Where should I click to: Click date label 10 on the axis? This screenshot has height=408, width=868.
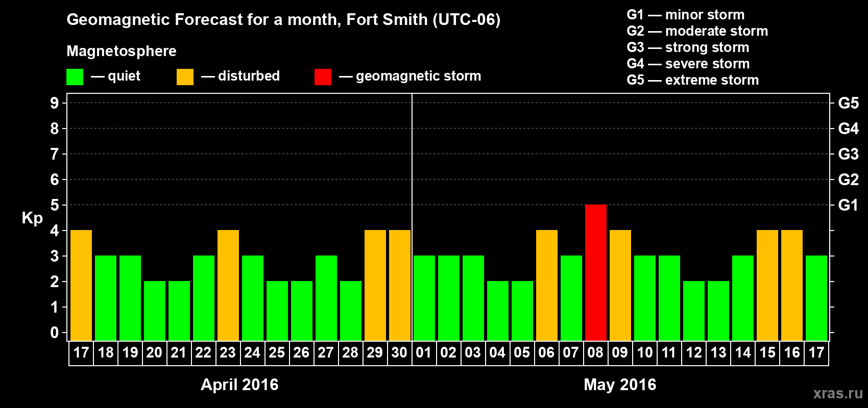[645, 353]
